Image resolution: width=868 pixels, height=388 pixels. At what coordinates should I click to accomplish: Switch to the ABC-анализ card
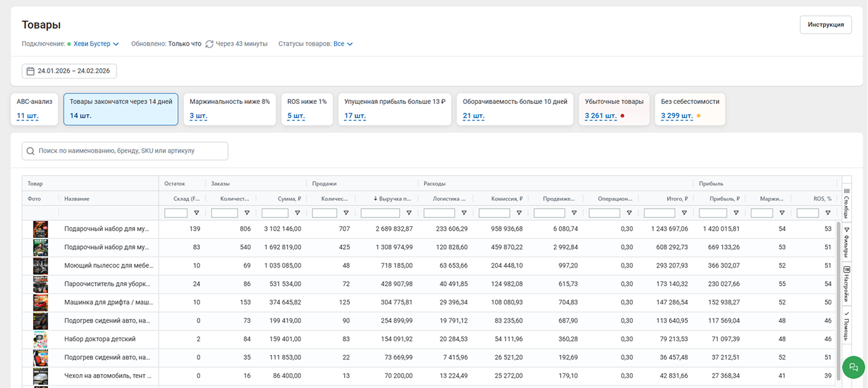click(34, 109)
